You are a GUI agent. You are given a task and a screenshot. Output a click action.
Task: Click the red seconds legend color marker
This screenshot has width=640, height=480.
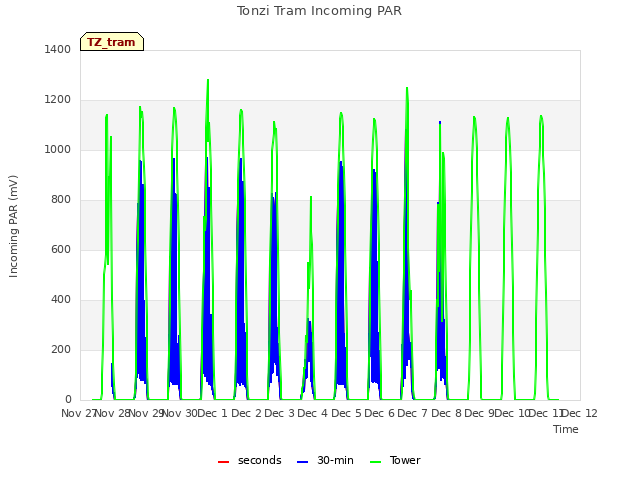(224, 462)
